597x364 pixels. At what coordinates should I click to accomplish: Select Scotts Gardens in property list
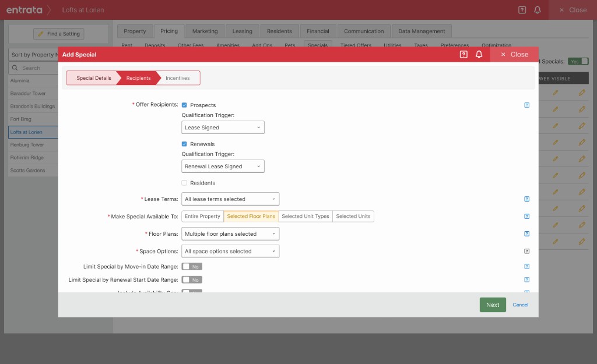(x=33, y=171)
